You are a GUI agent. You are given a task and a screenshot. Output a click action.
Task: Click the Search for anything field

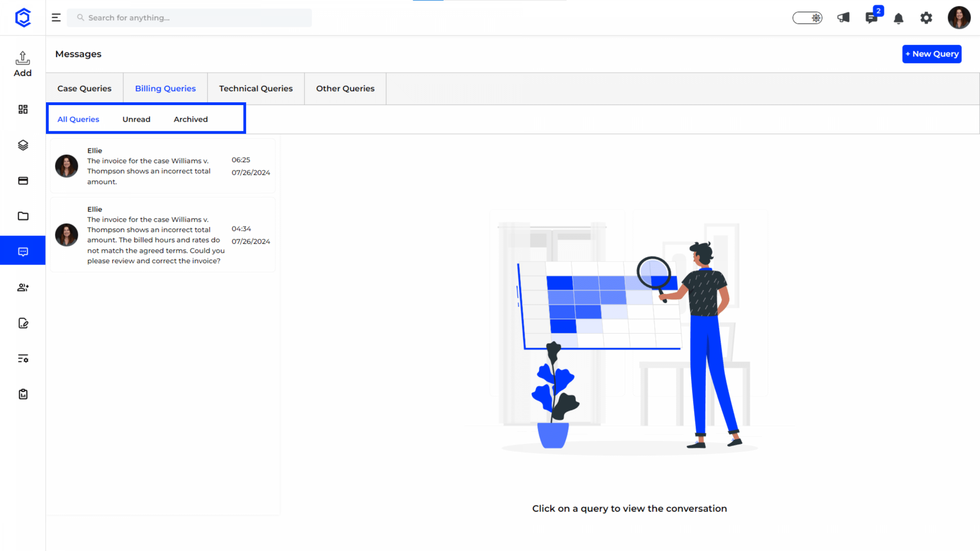pyautogui.click(x=190, y=18)
